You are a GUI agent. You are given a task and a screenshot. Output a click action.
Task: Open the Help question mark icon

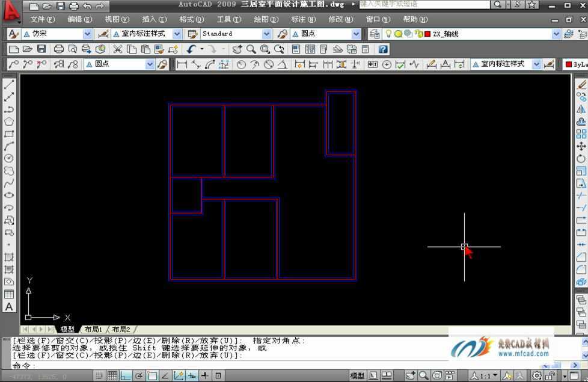383,49
